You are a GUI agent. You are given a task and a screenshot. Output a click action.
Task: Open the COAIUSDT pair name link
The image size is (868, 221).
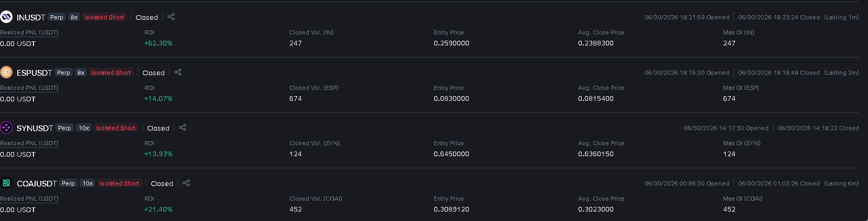37,183
